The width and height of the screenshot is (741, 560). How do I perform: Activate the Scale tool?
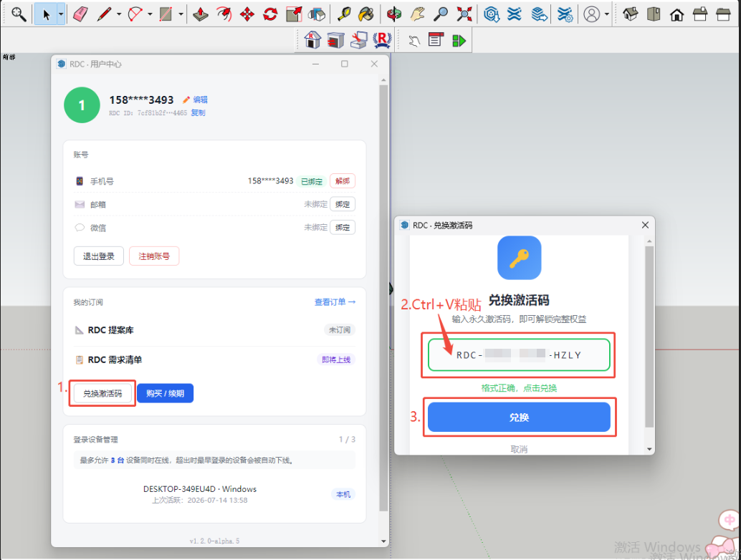tap(294, 14)
